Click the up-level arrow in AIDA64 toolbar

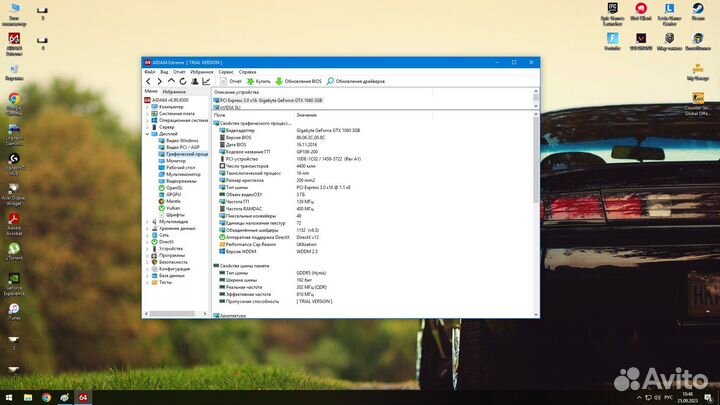tap(171, 81)
